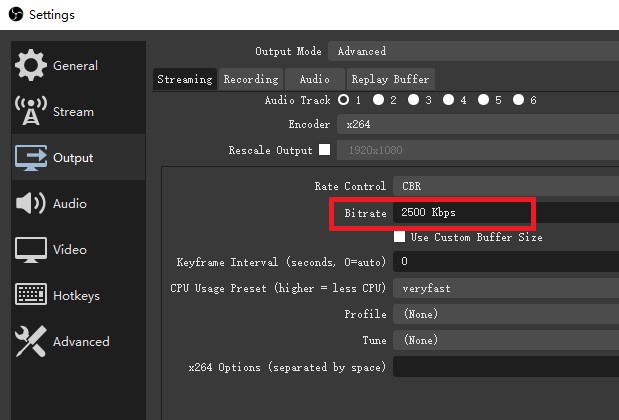This screenshot has width=619, height=420.
Task: Click the Audio Track label
Action: coord(298,100)
